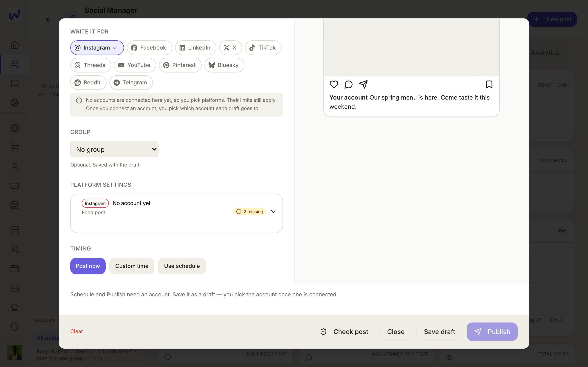Click the red Clear link
Image resolution: width=588 pixels, height=367 pixels.
pyautogui.click(x=76, y=331)
